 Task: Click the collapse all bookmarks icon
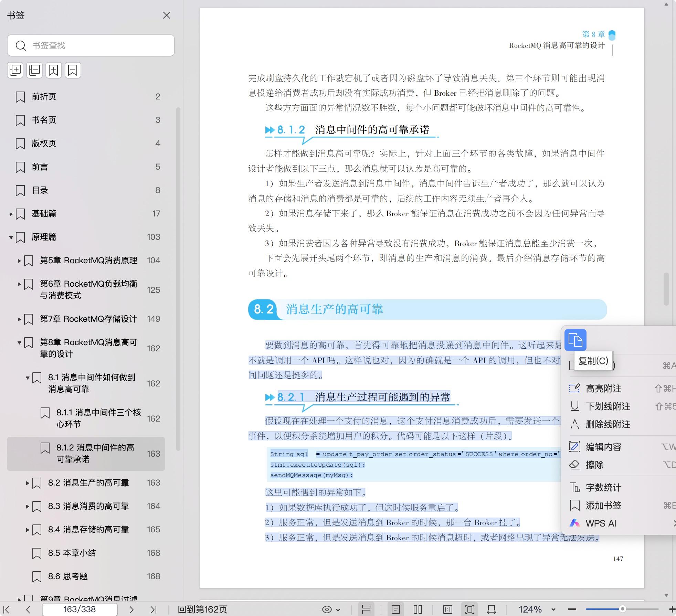[34, 70]
